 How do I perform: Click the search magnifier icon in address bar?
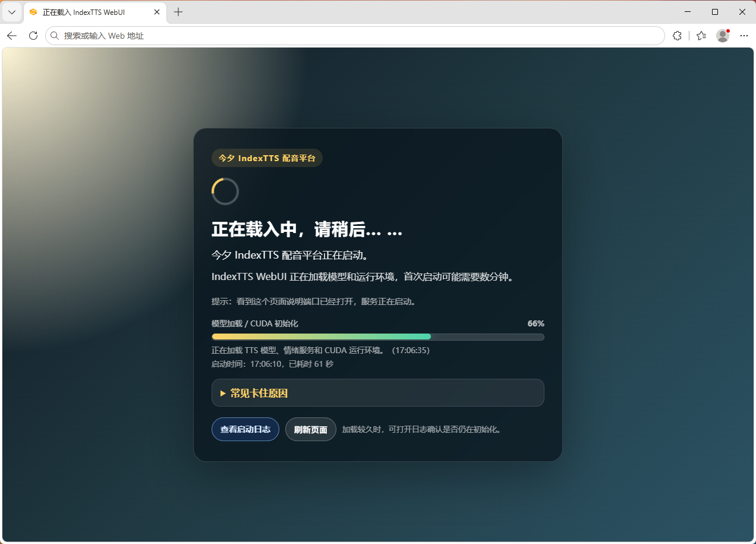coord(55,36)
